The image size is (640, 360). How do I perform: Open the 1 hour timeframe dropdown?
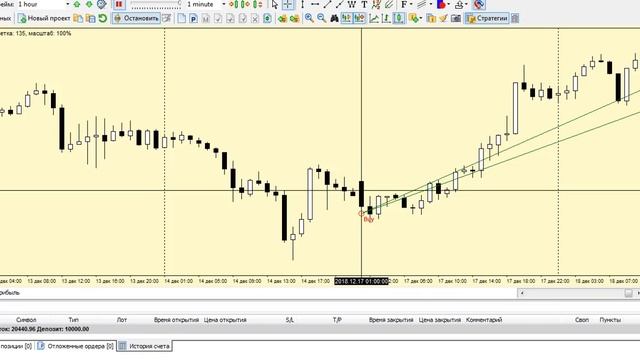tap(67, 4)
